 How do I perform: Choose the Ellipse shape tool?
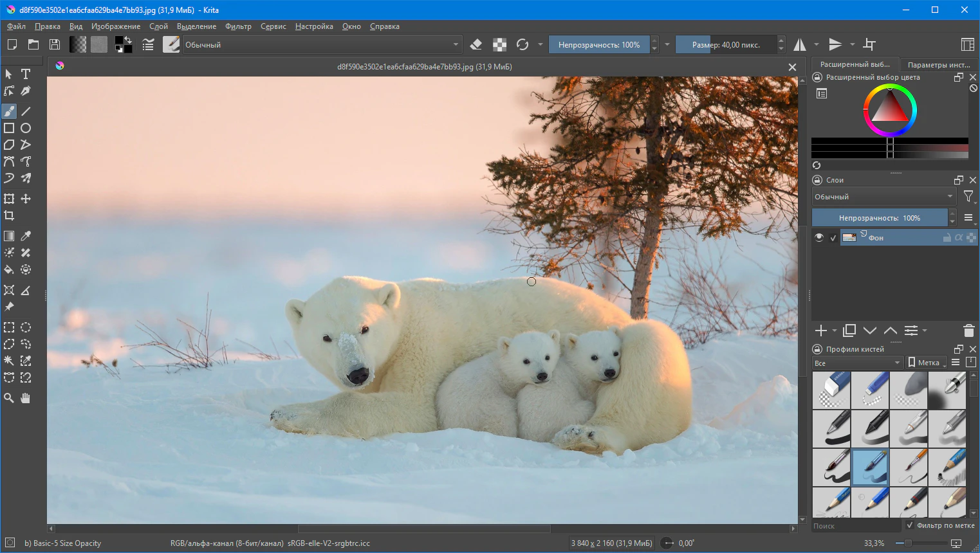coord(26,128)
